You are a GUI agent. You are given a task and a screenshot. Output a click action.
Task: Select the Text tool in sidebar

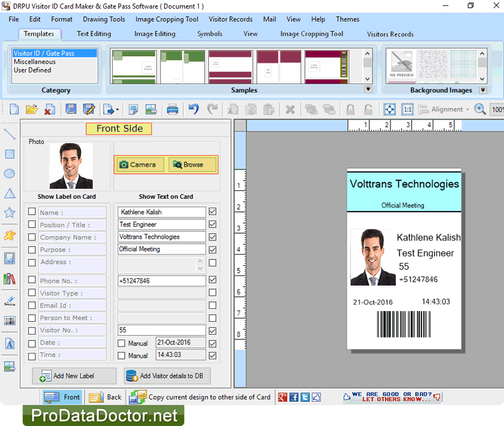(9, 344)
